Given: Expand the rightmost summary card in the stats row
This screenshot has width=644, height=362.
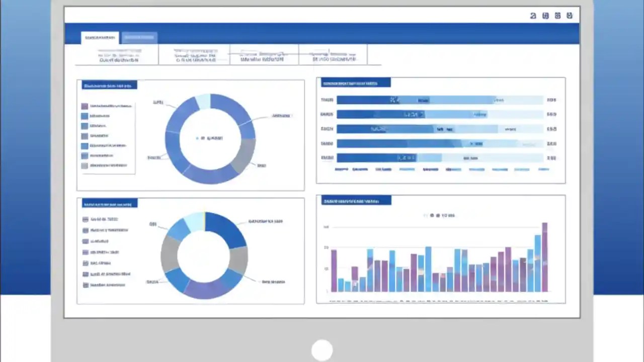Looking at the screenshot, I should [332, 55].
